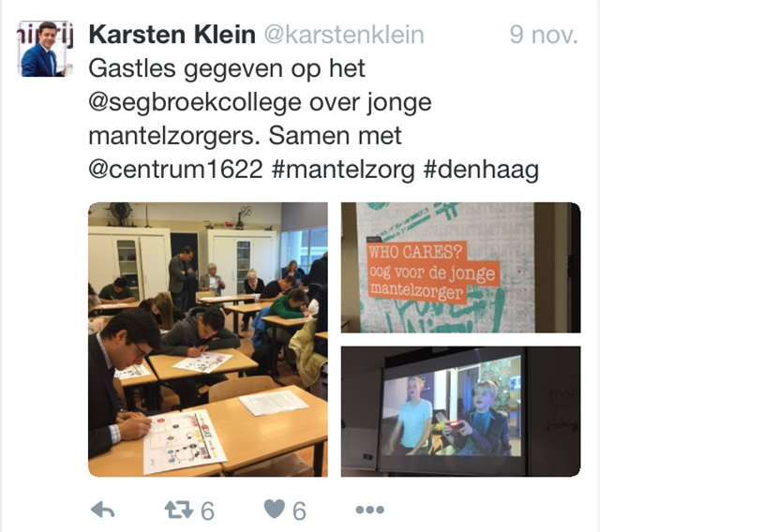Reply to the tweet with arrow icon

(x=103, y=510)
